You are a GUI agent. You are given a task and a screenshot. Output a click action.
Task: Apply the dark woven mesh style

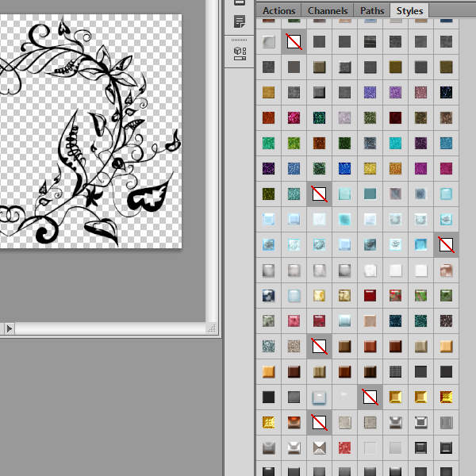[x=395, y=371]
